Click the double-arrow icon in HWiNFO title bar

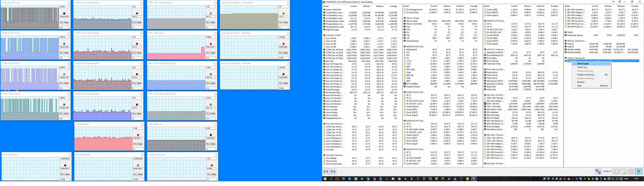coord(613,2)
